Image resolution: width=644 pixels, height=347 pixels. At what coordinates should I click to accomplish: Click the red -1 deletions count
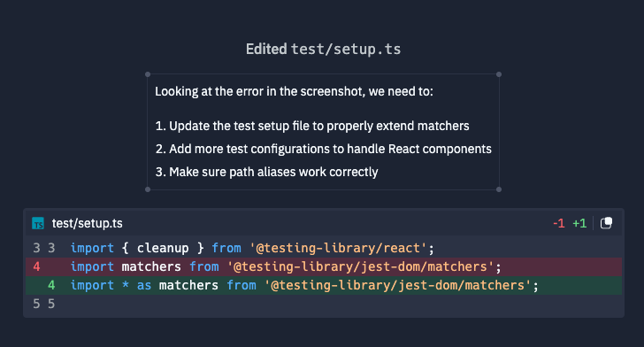click(x=558, y=223)
